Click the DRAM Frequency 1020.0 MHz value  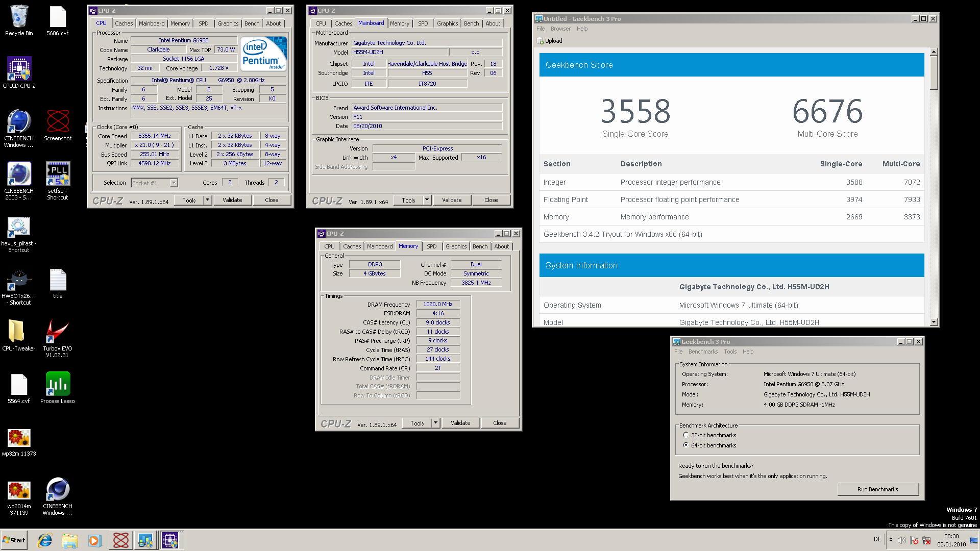tap(438, 304)
